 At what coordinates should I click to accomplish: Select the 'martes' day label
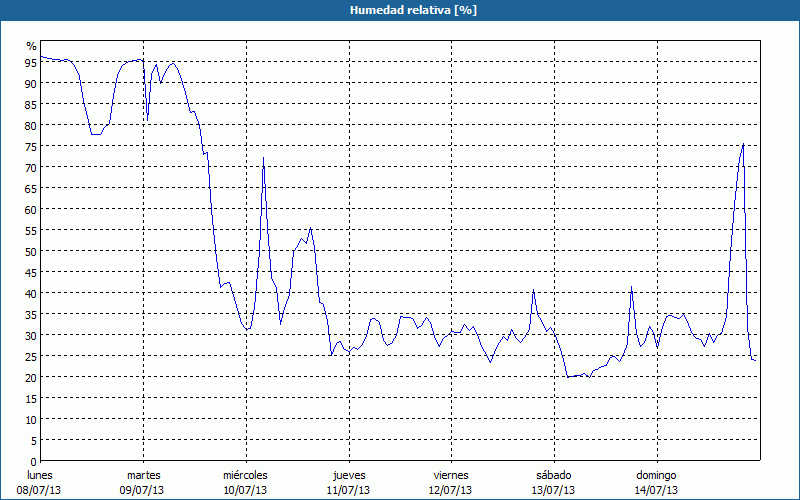144,475
